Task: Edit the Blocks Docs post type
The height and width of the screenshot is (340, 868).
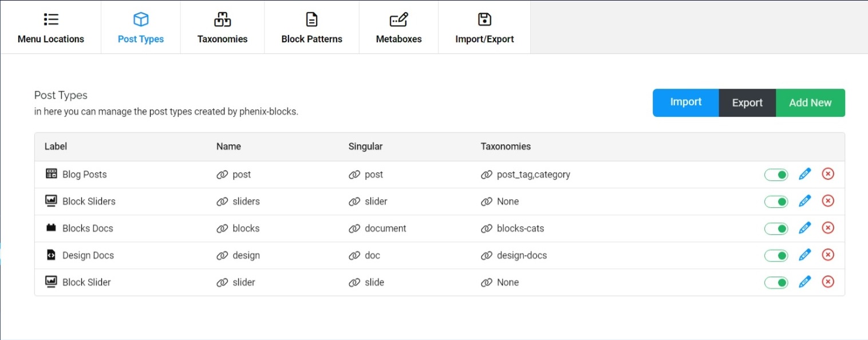Action: (805, 227)
